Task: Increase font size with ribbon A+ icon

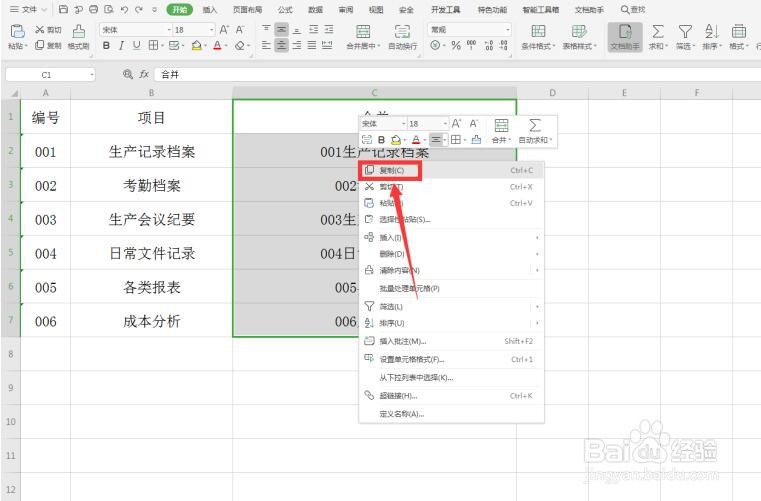Action: point(224,30)
